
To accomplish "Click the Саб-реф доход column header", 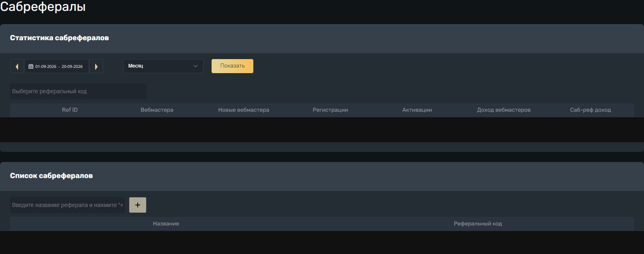I will pos(591,110).
